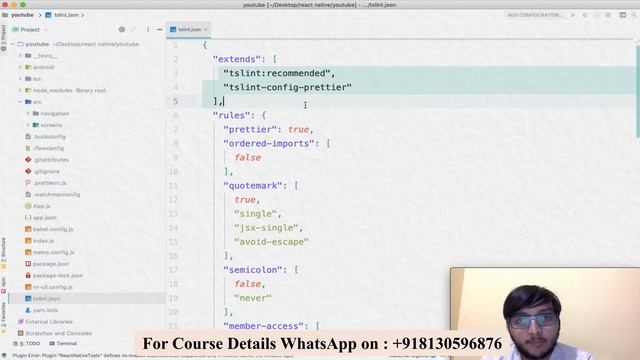Click youtube in breadcrumb bar

point(22,15)
